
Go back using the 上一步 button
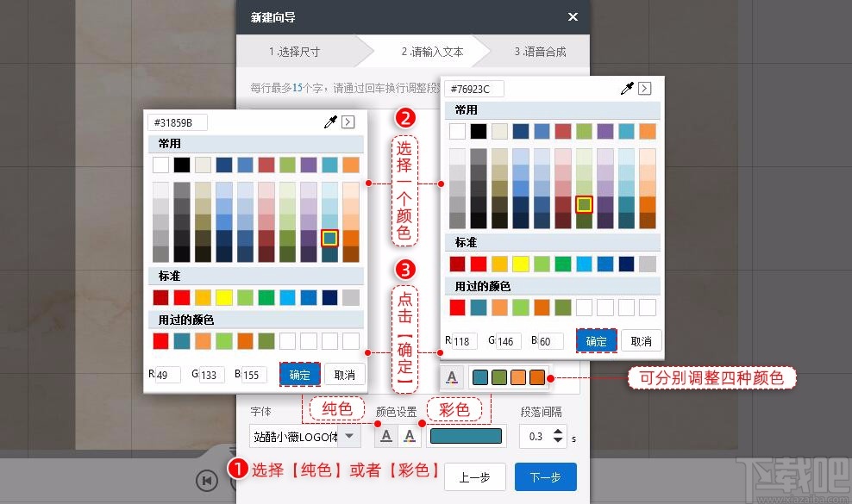pyautogui.click(x=474, y=476)
